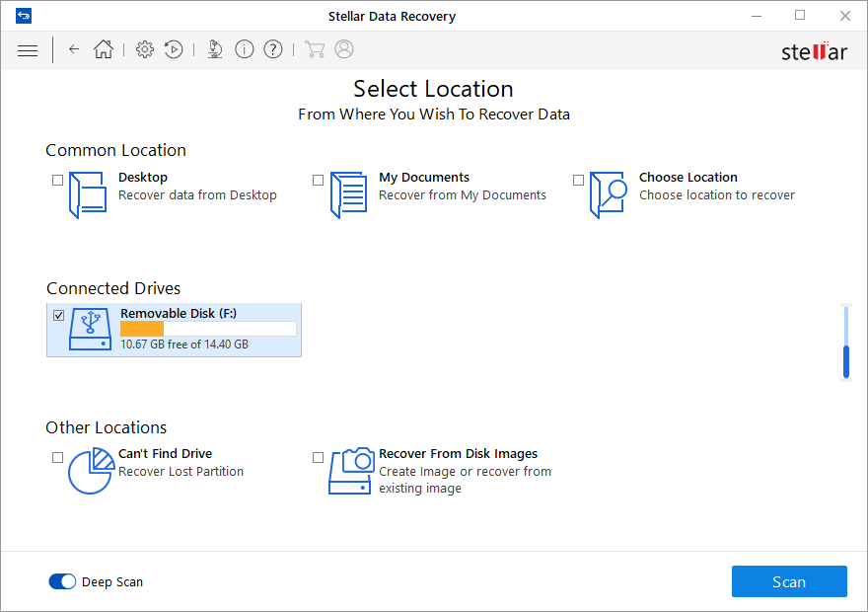Check the Recover From Disk Images checkbox
868x612 pixels.
point(318,457)
